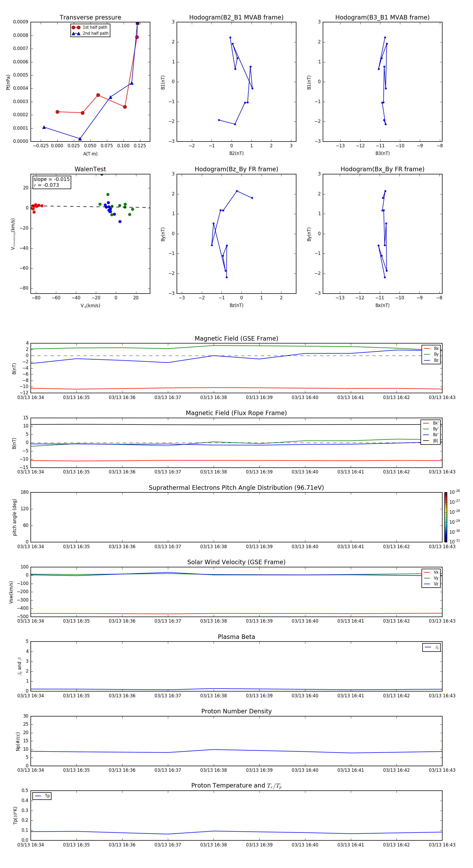Click the "r = -0.073" annotation text
473x868 pixels.
click(47, 185)
